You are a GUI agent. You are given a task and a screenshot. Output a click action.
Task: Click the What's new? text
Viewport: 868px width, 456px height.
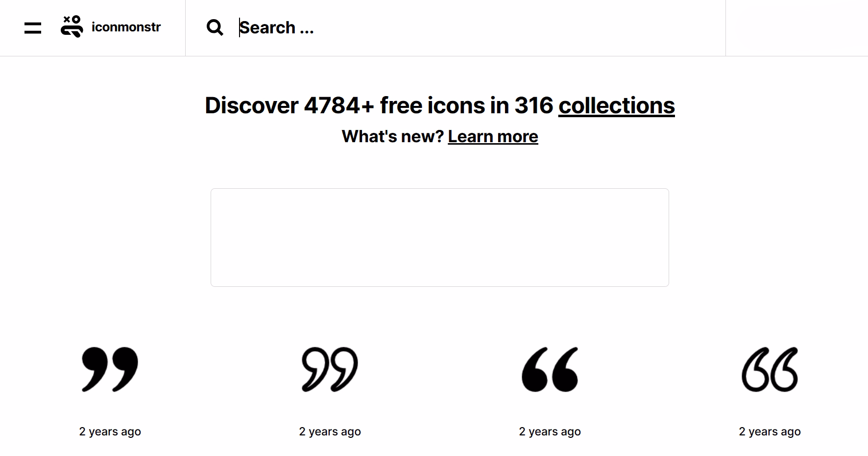(x=392, y=136)
